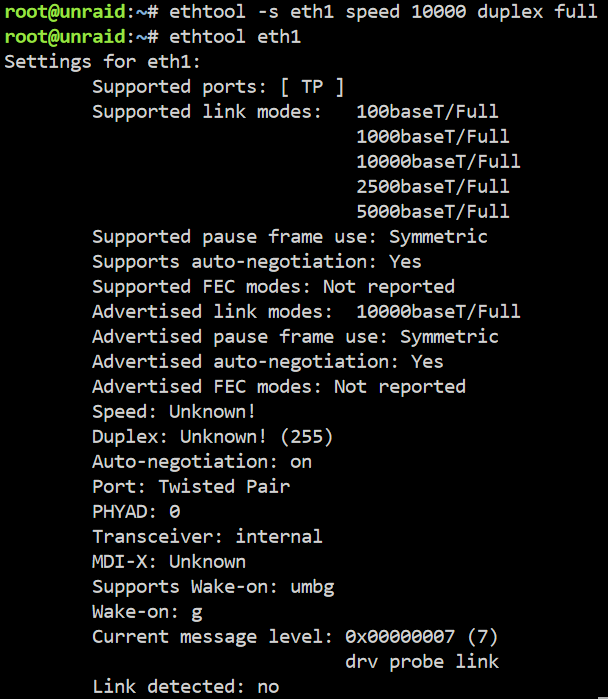Click the 1000baseT/Full supported link mode
The width and height of the screenshot is (608, 699).
[432, 136]
